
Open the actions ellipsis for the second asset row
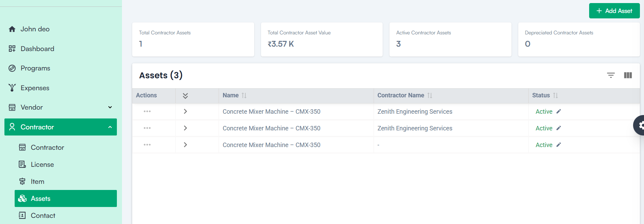pyautogui.click(x=147, y=128)
